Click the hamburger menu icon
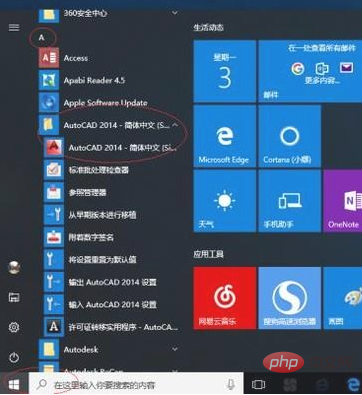362x395 pixels. click(14, 27)
